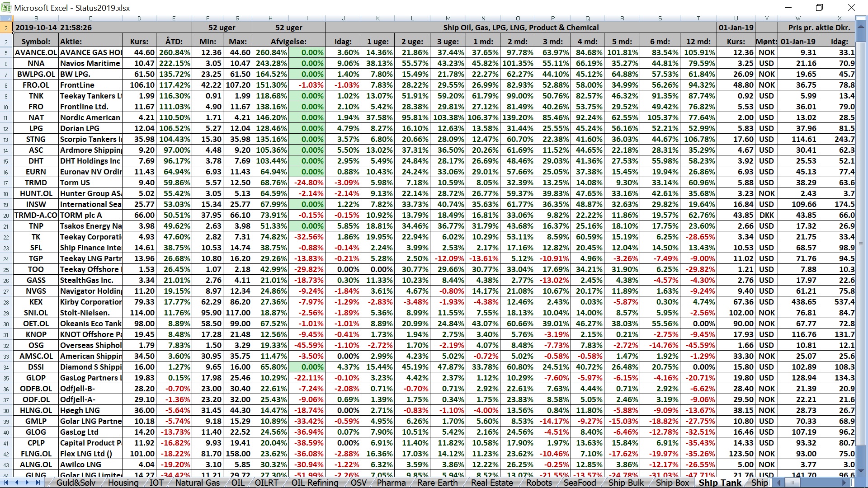Click the 'Høegh LNG' name cell
Screen dimensions: 868x488
(x=90, y=410)
